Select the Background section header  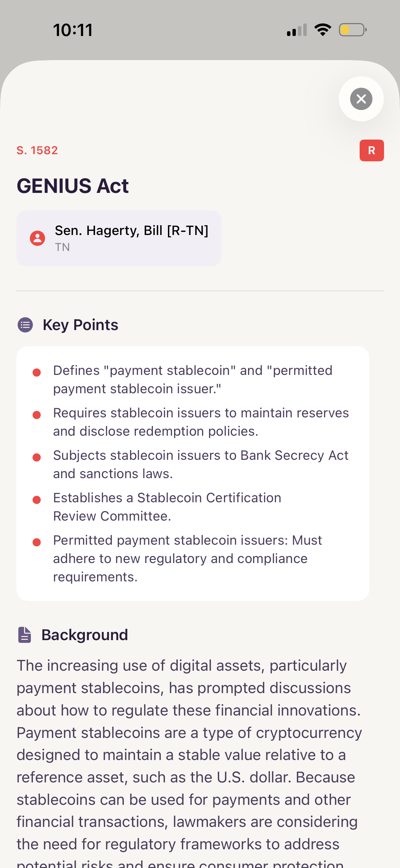(84, 634)
